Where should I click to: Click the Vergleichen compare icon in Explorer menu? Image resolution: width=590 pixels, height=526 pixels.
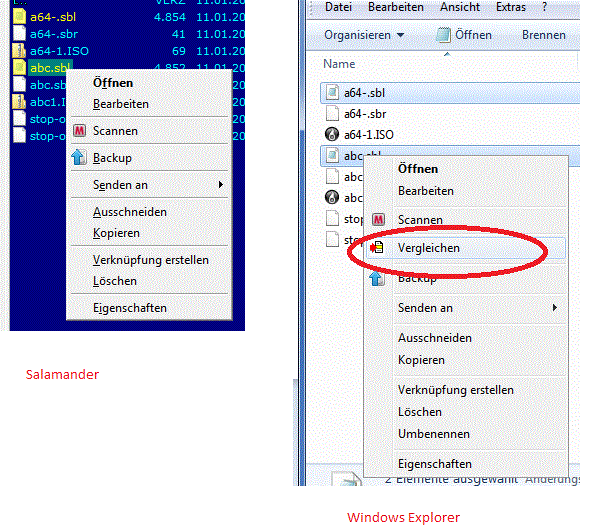(x=377, y=248)
